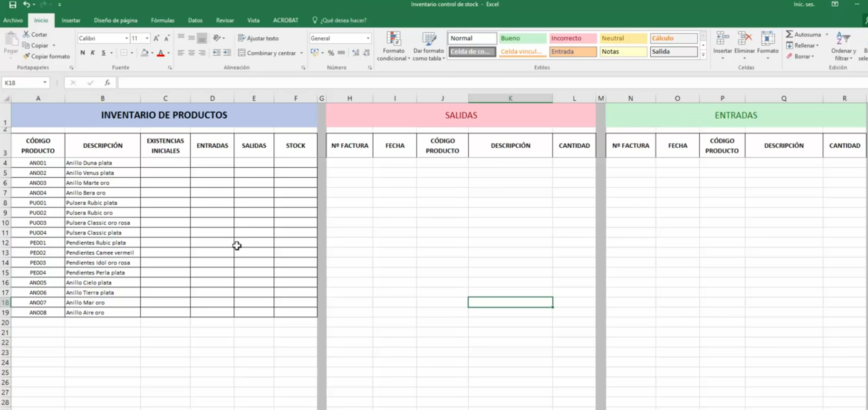Expand the General number format dropdown

coord(368,38)
